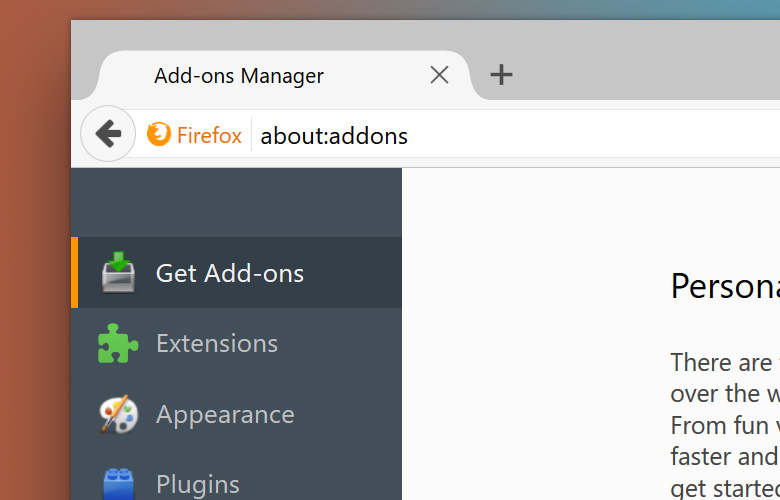Close the Add-ons Manager tab

coord(439,75)
